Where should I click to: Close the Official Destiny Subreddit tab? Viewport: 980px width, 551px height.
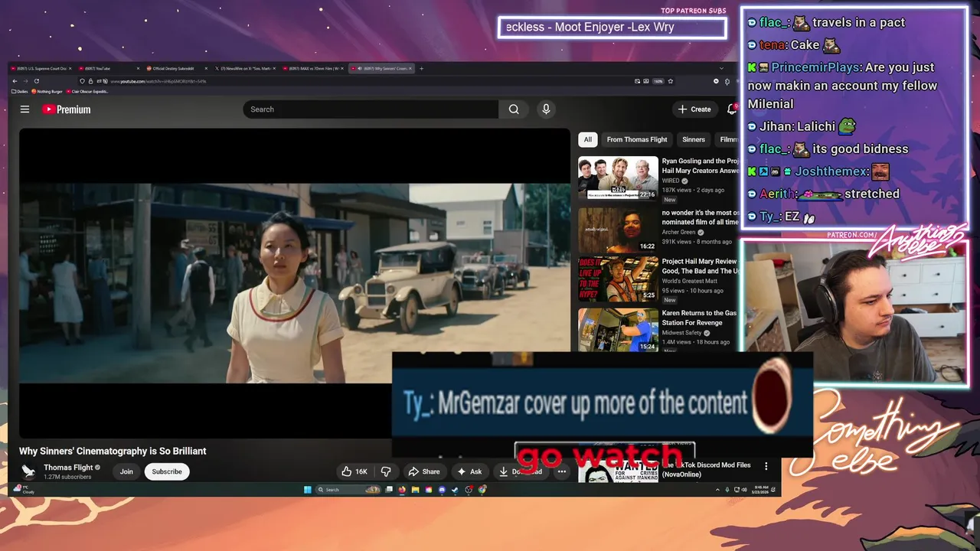tap(206, 68)
